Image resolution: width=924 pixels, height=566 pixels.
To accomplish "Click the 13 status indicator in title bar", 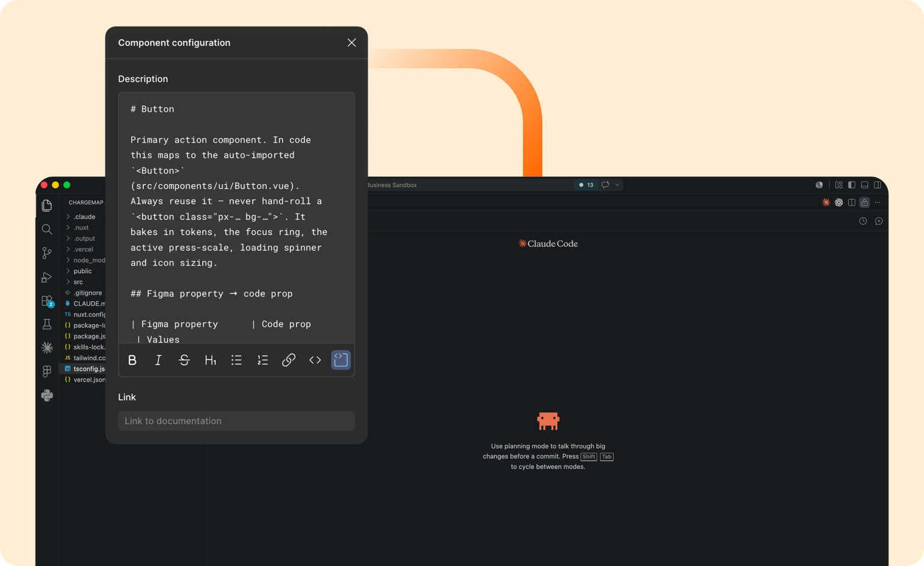I will [x=587, y=185].
